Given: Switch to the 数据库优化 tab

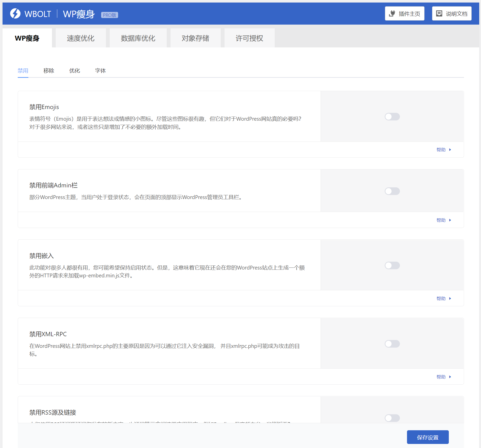Looking at the screenshot, I should point(138,38).
